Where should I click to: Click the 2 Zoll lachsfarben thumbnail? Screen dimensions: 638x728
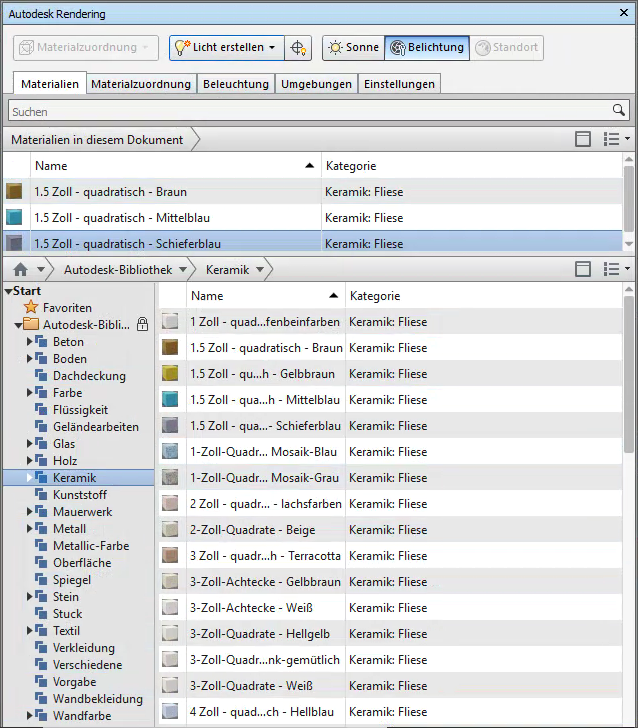[x=170, y=503]
